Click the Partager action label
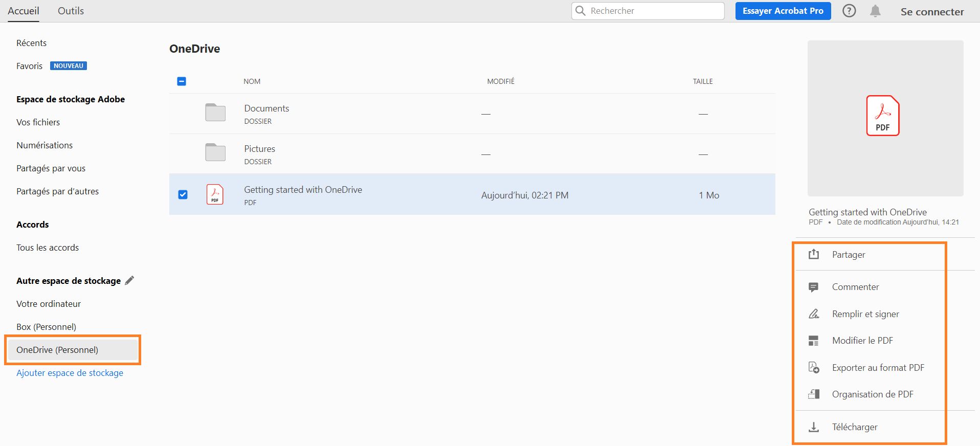This screenshot has height=446, width=980. pos(849,255)
